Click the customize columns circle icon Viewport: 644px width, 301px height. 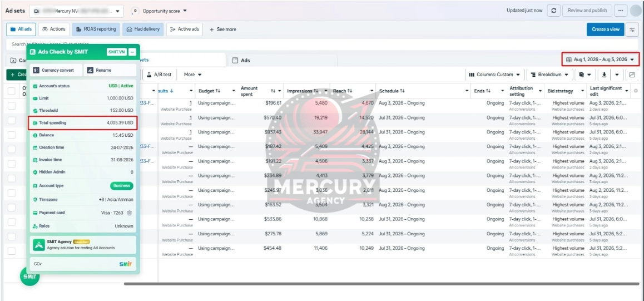(636, 91)
